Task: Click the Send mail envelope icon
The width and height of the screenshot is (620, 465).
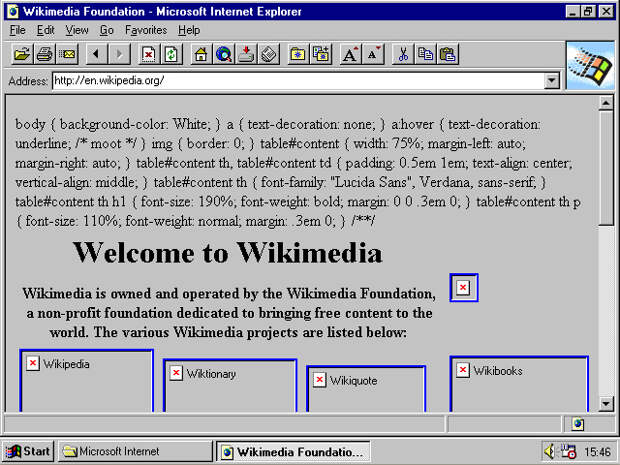Action: click(67, 54)
